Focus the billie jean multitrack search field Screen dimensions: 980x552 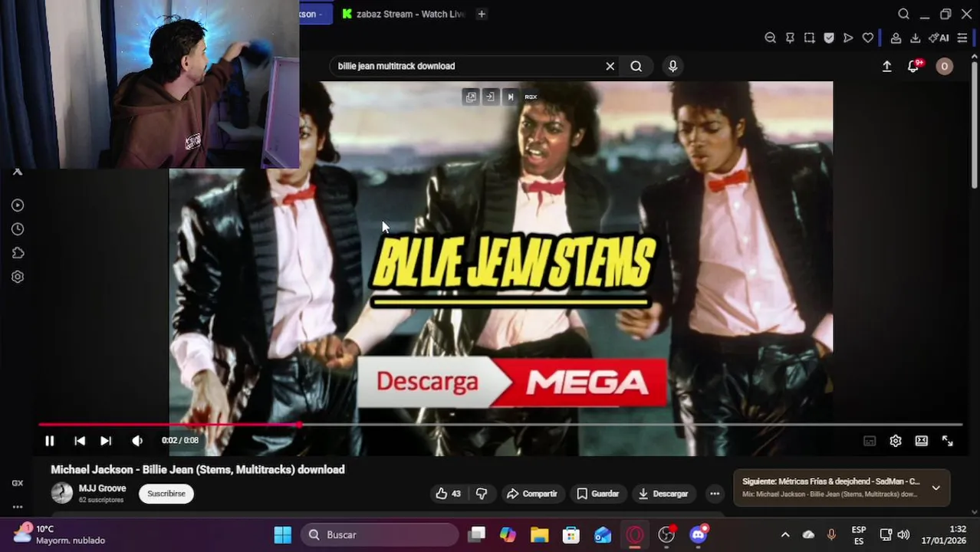[468, 67]
